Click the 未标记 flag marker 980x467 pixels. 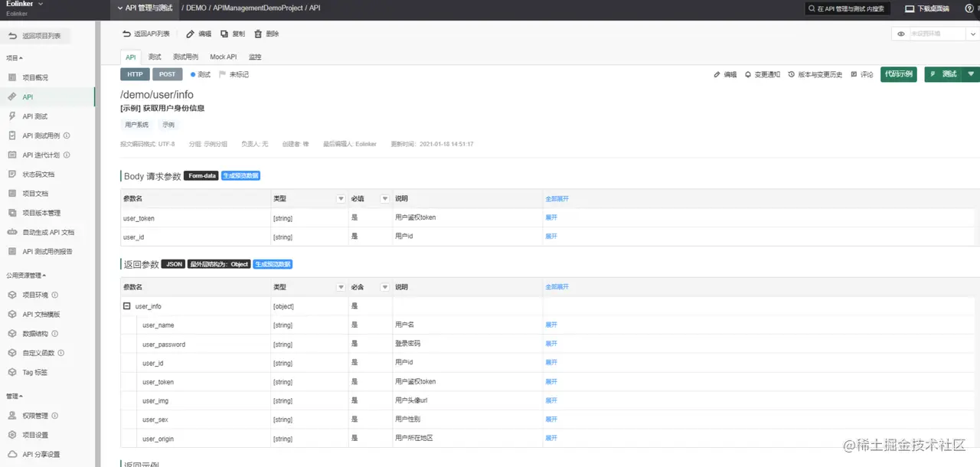pyautogui.click(x=234, y=74)
